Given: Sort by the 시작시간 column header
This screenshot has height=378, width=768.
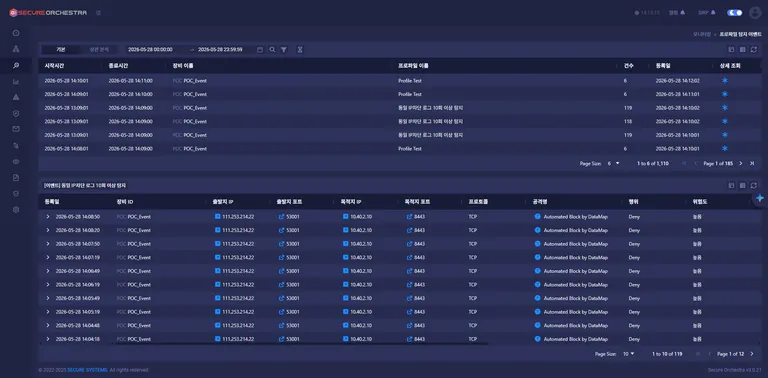Looking at the screenshot, I should click(54, 66).
